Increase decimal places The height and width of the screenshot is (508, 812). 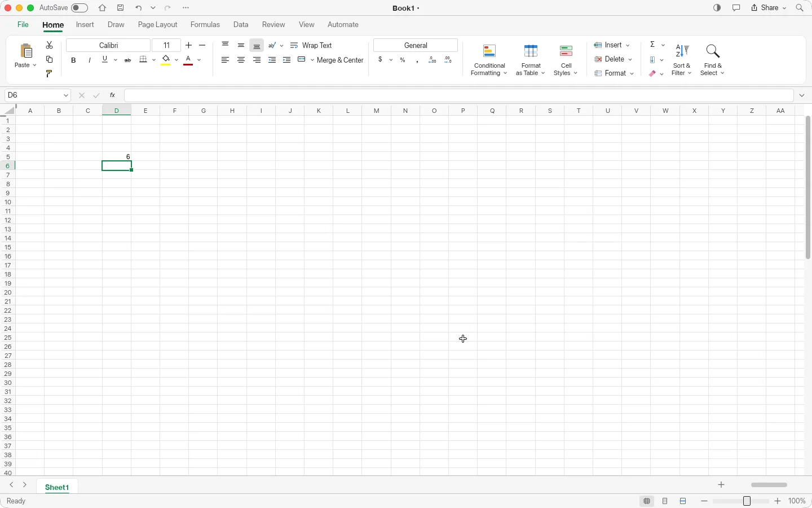coord(433,60)
